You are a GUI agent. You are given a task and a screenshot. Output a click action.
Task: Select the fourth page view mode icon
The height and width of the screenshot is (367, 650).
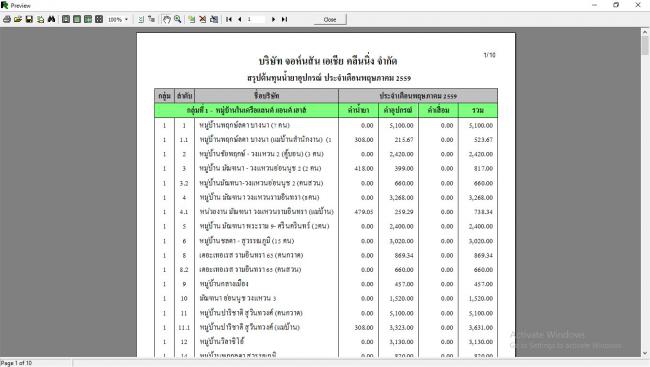[x=99, y=19]
